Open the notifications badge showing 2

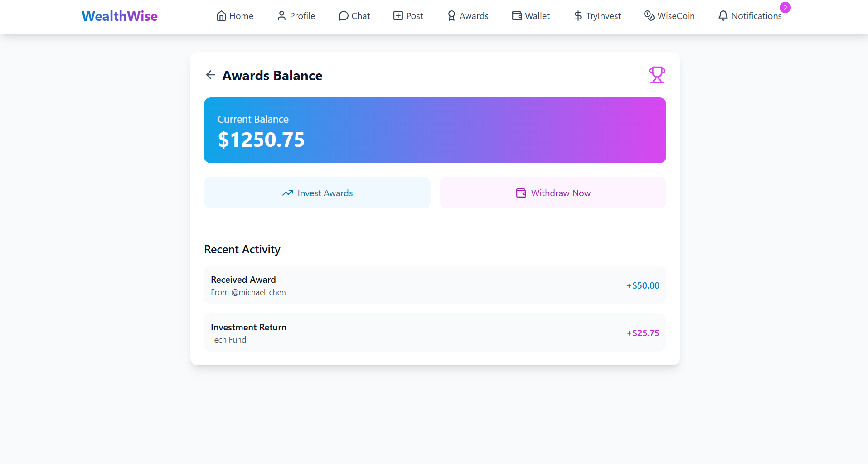pyautogui.click(x=785, y=8)
